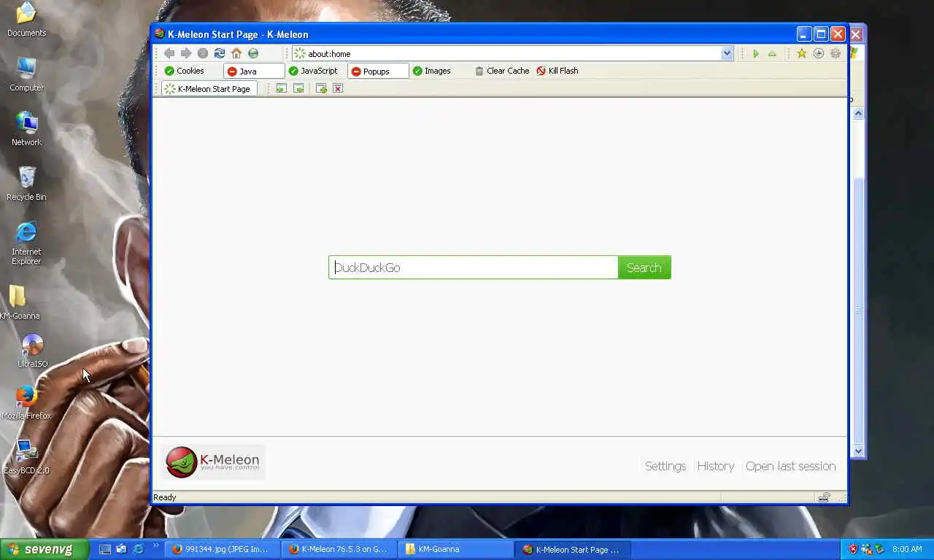Image resolution: width=934 pixels, height=560 pixels.
Task: Click the about:home address field
Action: click(x=506, y=53)
